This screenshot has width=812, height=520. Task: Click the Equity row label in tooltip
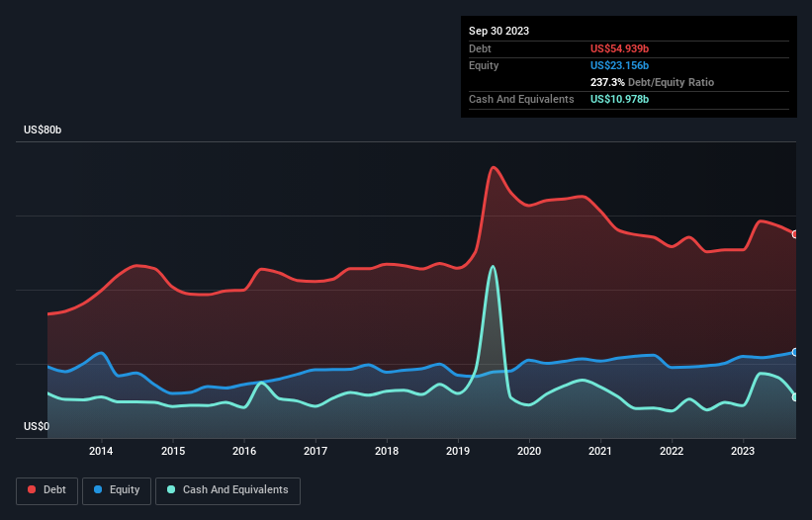point(484,65)
